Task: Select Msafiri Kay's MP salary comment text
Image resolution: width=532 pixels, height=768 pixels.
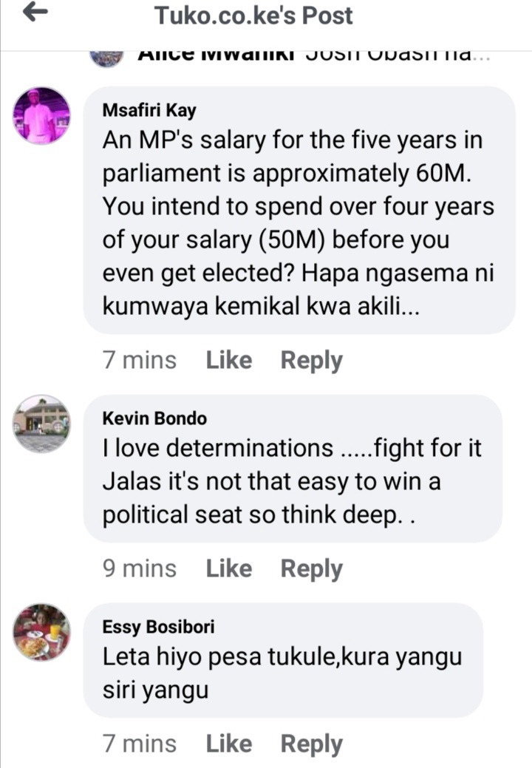Action: point(298,222)
